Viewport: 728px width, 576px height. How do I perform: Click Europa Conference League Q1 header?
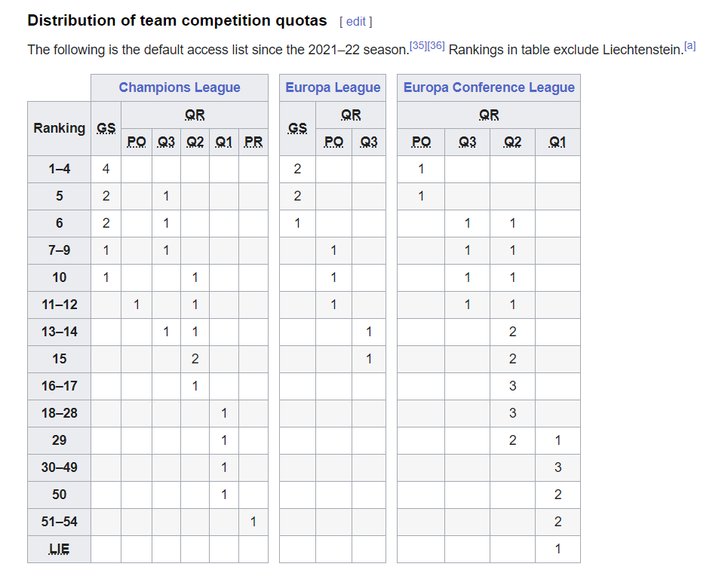pyautogui.click(x=558, y=142)
